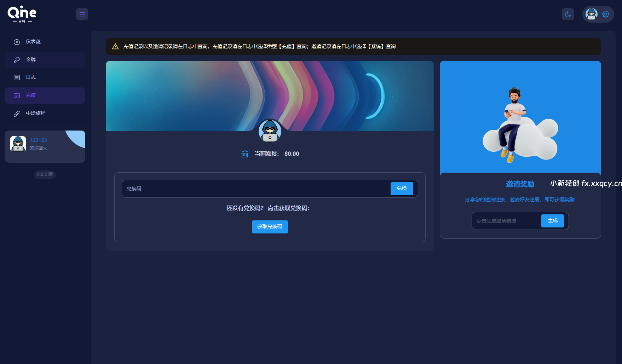
Task: Click the rocket icon beside 中途旅程
Action: 17,114
